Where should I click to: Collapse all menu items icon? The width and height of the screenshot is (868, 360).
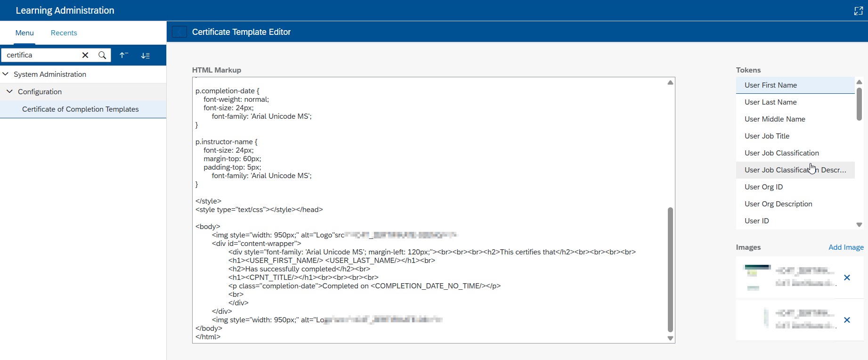click(124, 55)
